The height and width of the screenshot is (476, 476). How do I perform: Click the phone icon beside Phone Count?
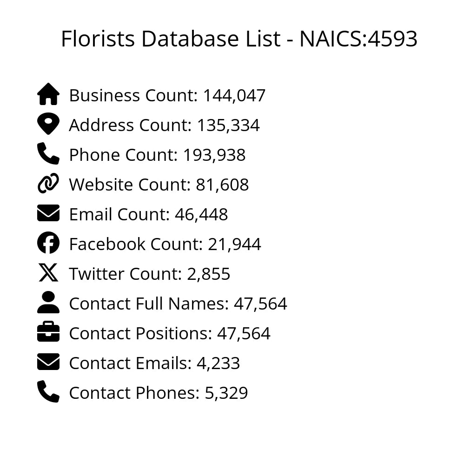point(48,154)
